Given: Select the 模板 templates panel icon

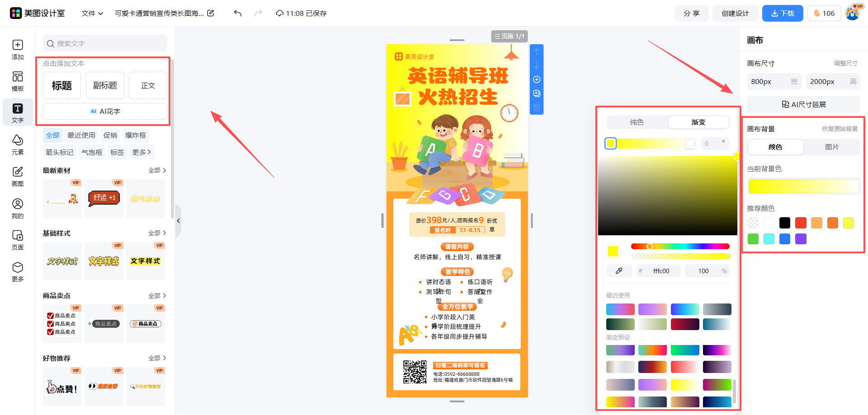Looking at the screenshot, I should click(x=17, y=80).
